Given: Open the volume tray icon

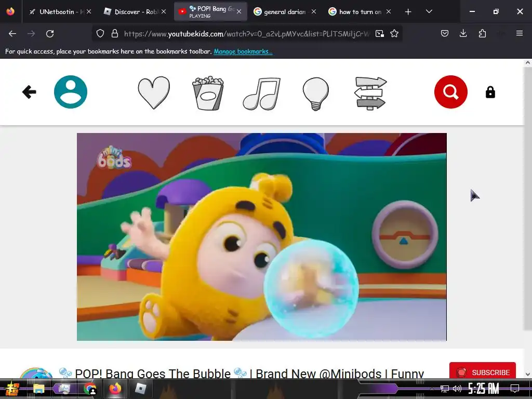Looking at the screenshot, I should [x=457, y=389].
